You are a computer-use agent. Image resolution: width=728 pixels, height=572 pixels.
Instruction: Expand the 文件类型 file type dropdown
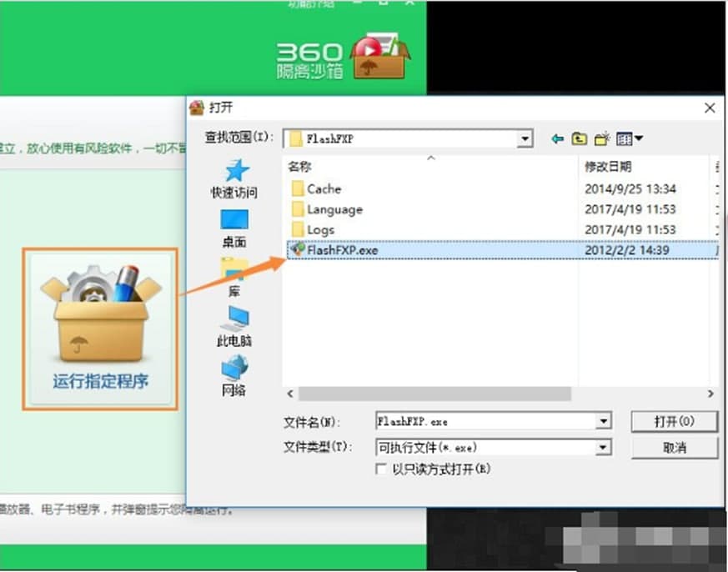pyautogui.click(x=603, y=448)
